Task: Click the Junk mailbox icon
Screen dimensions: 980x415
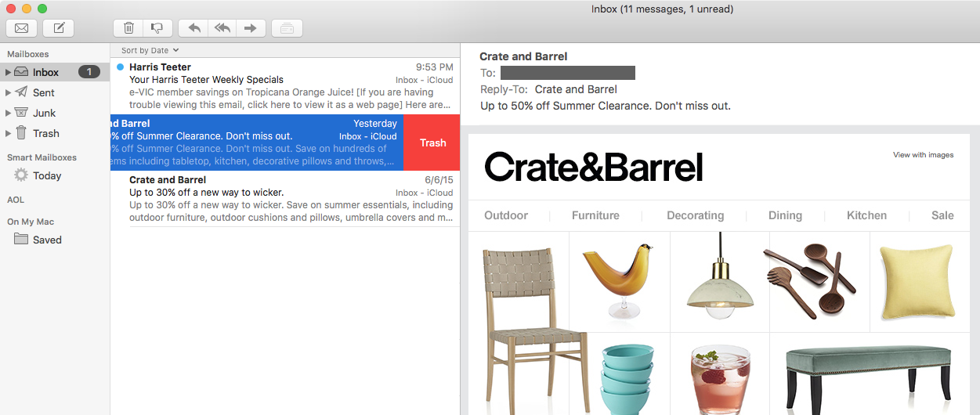Action: coord(21,113)
